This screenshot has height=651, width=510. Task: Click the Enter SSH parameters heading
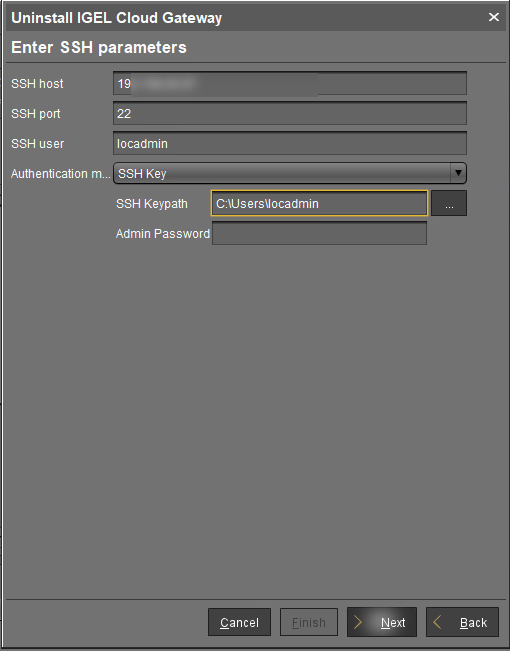(x=99, y=47)
